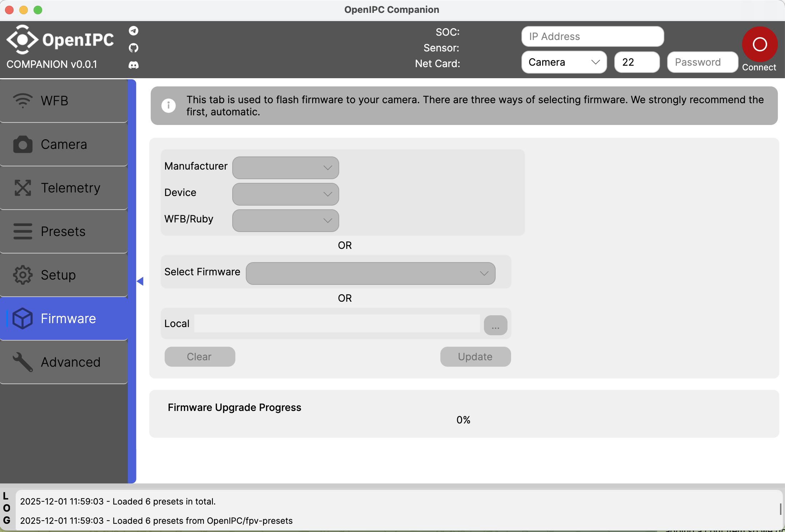
Task: Go to the Presets tab
Action: coord(64,231)
